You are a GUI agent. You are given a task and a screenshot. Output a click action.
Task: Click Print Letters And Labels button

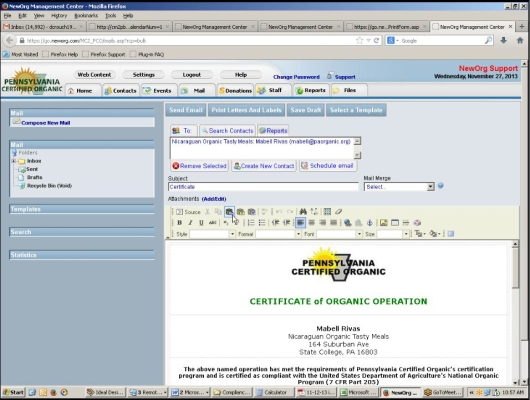(246, 110)
